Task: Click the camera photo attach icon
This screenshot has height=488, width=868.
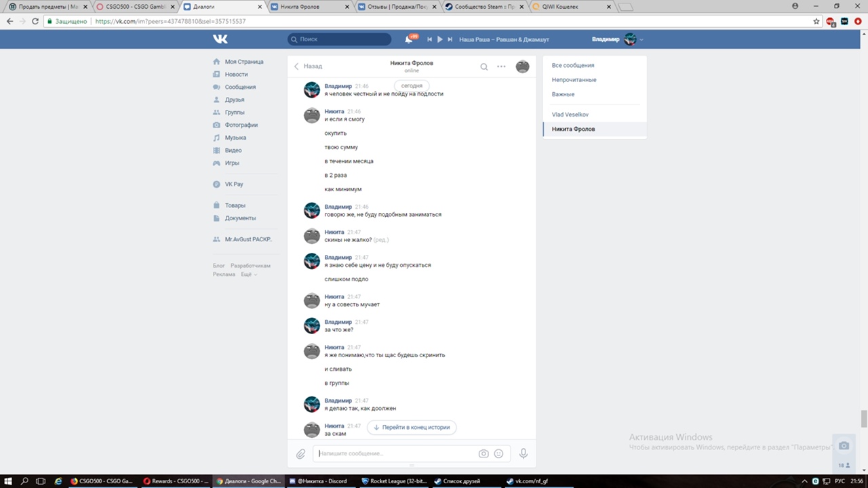Action: click(484, 453)
